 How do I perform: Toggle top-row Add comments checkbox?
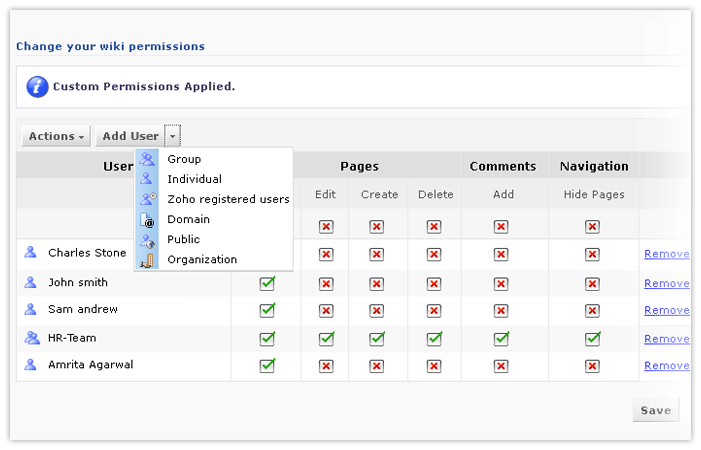pos(501,227)
